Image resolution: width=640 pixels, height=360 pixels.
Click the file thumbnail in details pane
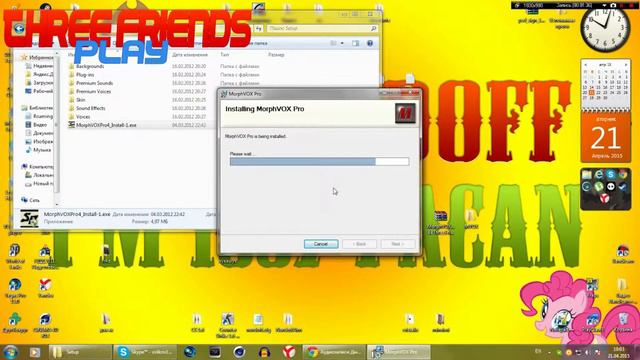29,218
